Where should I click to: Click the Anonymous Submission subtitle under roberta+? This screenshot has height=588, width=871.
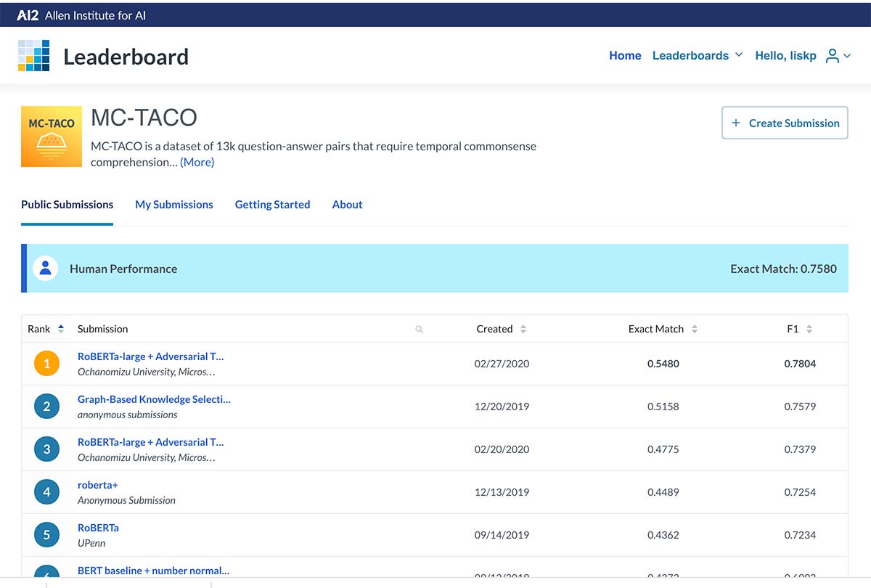126,500
